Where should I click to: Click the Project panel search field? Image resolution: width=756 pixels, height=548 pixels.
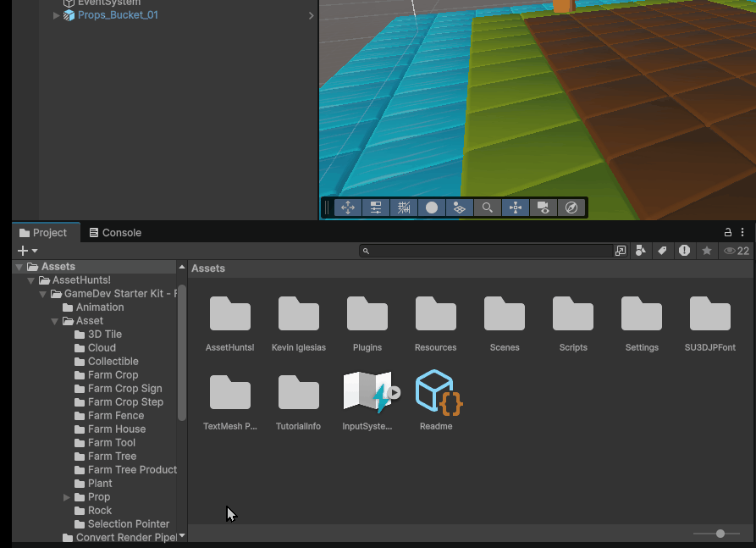[491, 251]
